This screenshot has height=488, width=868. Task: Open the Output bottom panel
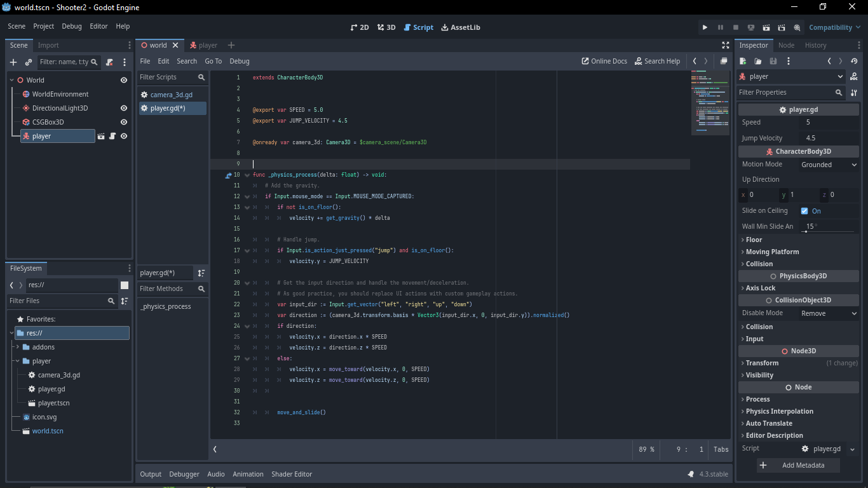click(x=151, y=474)
